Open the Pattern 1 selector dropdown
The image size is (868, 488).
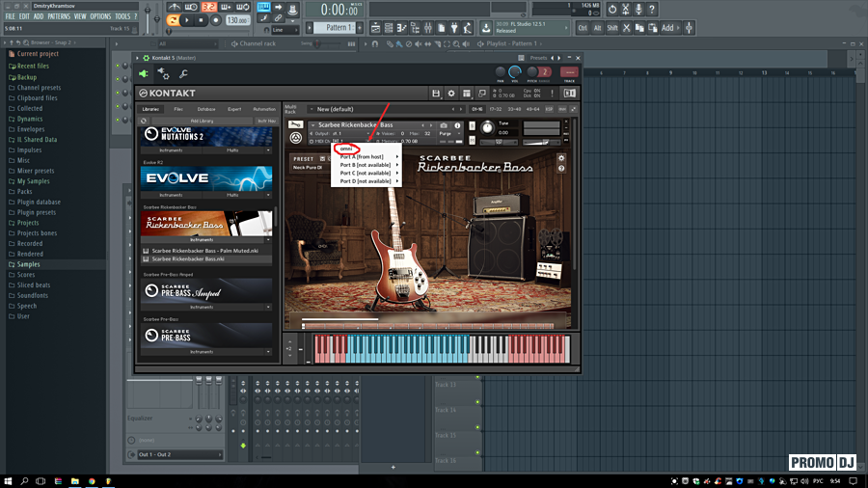tap(339, 28)
